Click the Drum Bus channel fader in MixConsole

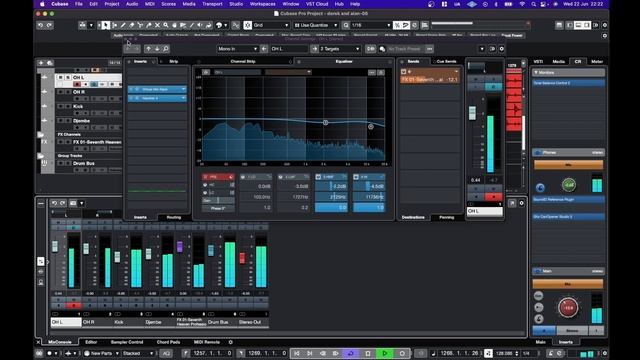pos(211,250)
